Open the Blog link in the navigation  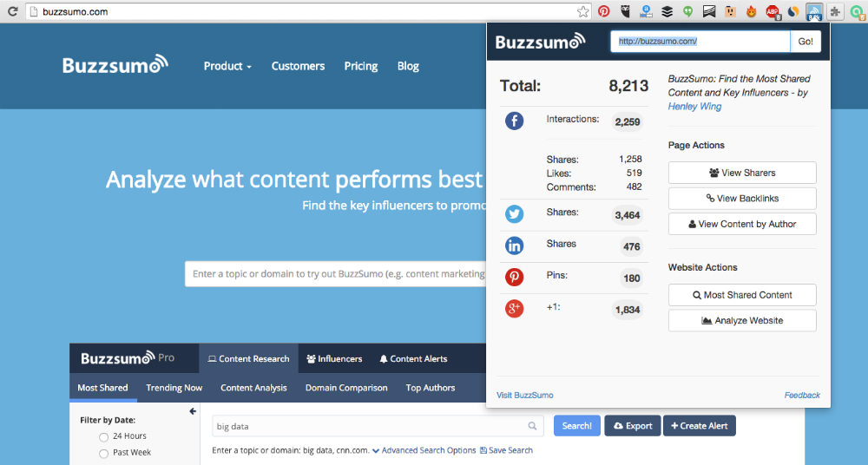(408, 66)
